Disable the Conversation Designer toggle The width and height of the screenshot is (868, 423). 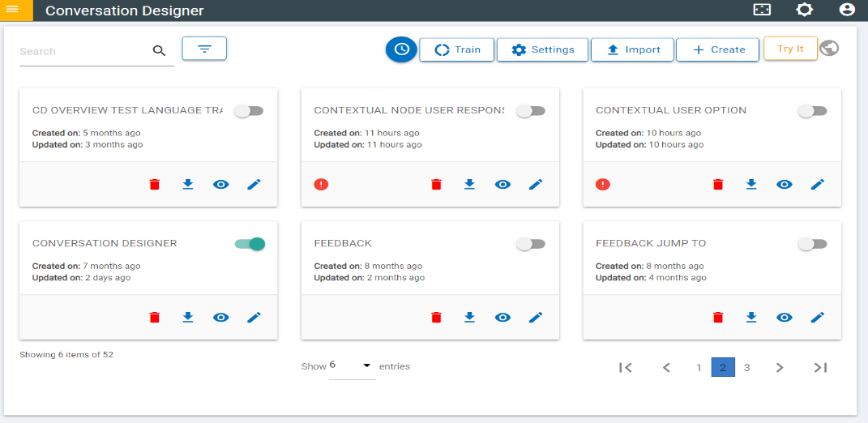[250, 244]
